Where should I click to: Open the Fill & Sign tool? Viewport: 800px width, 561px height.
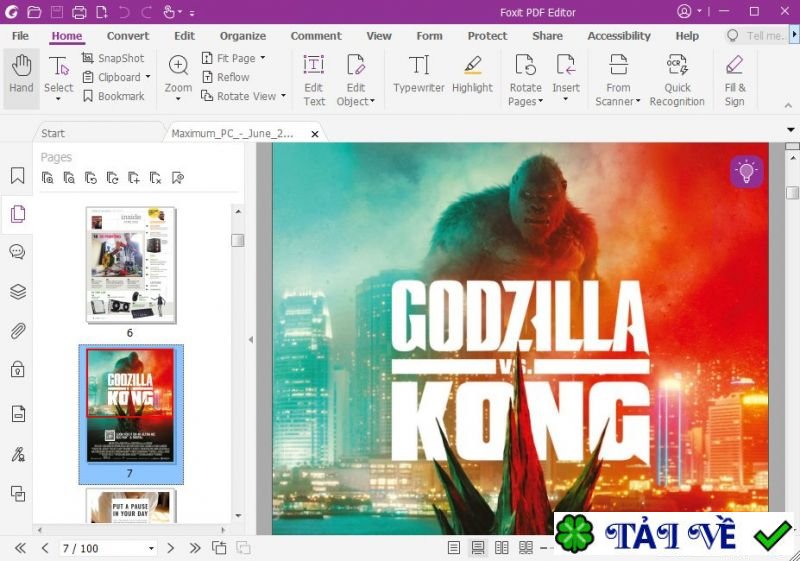[x=735, y=78]
